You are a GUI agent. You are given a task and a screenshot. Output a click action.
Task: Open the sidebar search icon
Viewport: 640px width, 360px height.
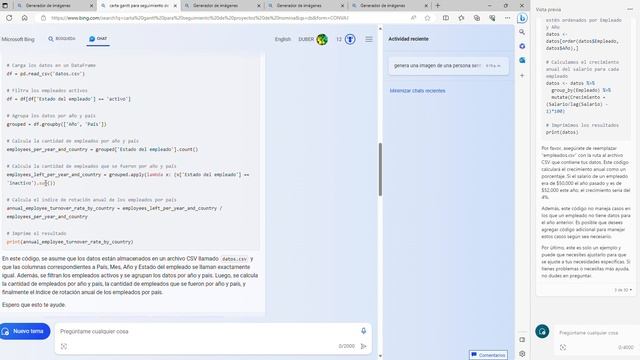522,32
